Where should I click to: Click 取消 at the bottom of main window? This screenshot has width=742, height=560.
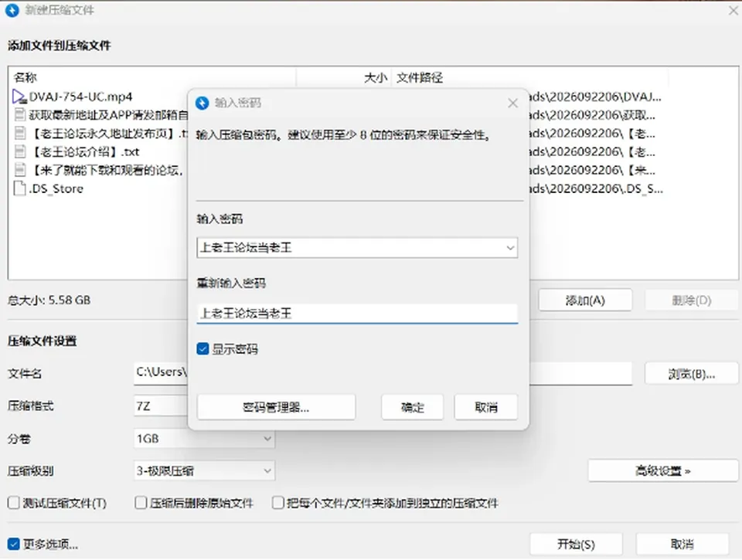(682, 545)
